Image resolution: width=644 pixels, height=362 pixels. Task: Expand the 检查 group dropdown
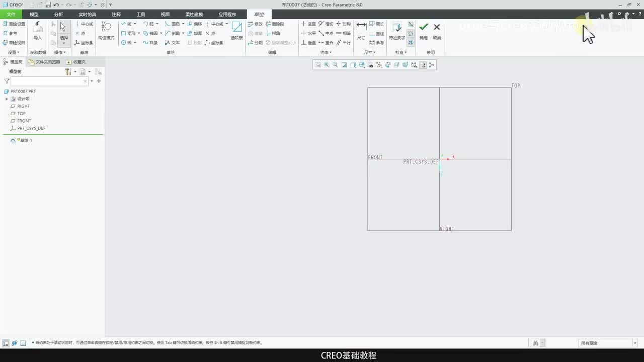click(400, 52)
